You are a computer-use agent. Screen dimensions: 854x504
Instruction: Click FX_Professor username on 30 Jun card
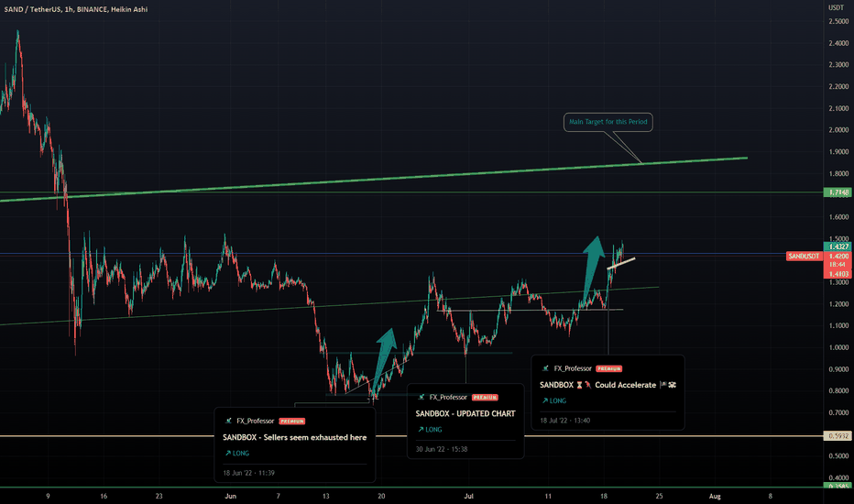(448, 397)
